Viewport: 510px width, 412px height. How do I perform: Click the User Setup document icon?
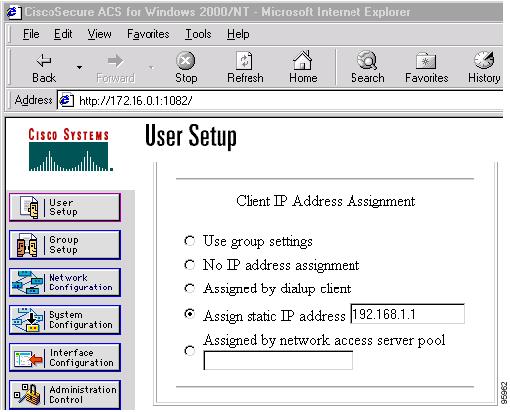click(29, 207)
